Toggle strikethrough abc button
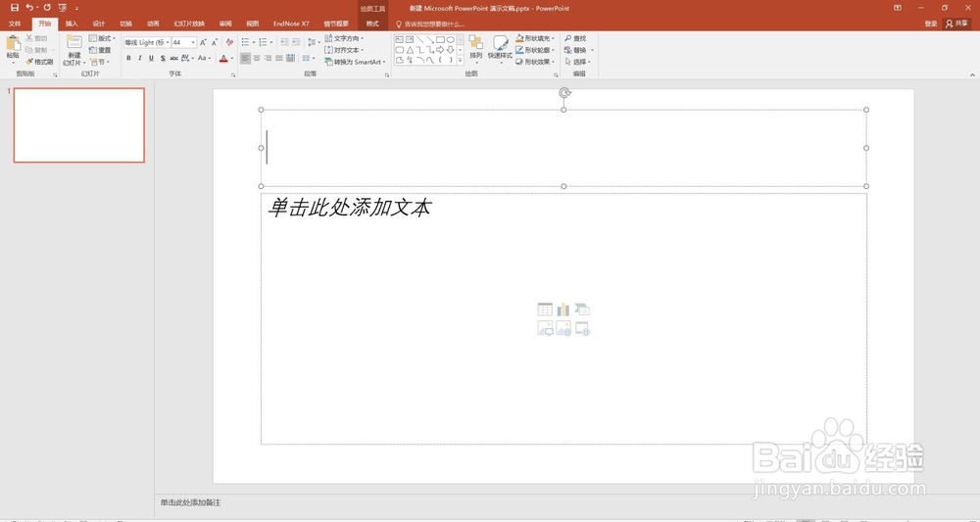The width and height of the screenshot is (980, 522). tap(173, 58)
